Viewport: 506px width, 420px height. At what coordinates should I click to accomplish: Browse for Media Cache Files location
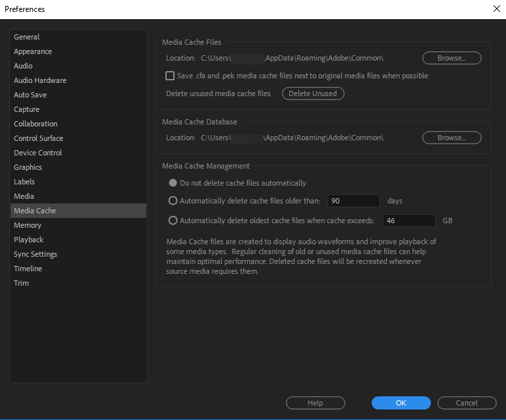click(452, 58)
